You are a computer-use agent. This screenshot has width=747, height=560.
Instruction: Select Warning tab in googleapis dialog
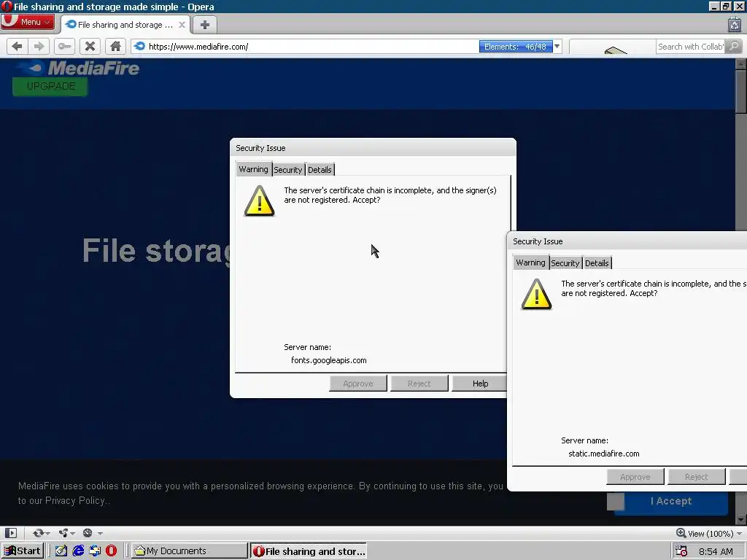point(253,169)
